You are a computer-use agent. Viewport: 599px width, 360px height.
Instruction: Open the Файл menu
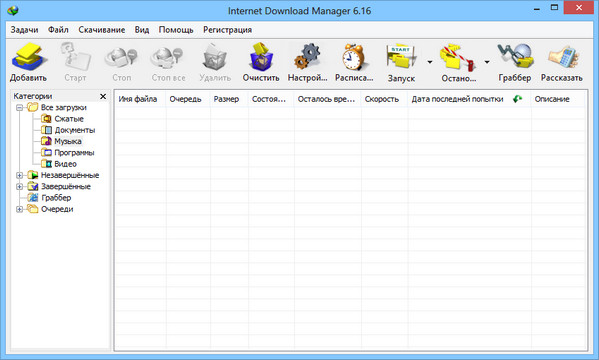[x=58, y=30]
